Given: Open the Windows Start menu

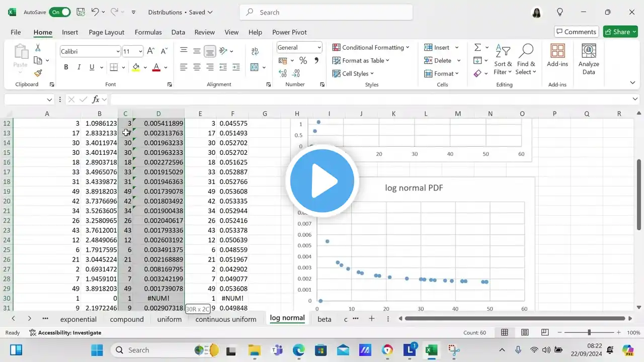Looking at the screenshot, I should tap(97, 350).
